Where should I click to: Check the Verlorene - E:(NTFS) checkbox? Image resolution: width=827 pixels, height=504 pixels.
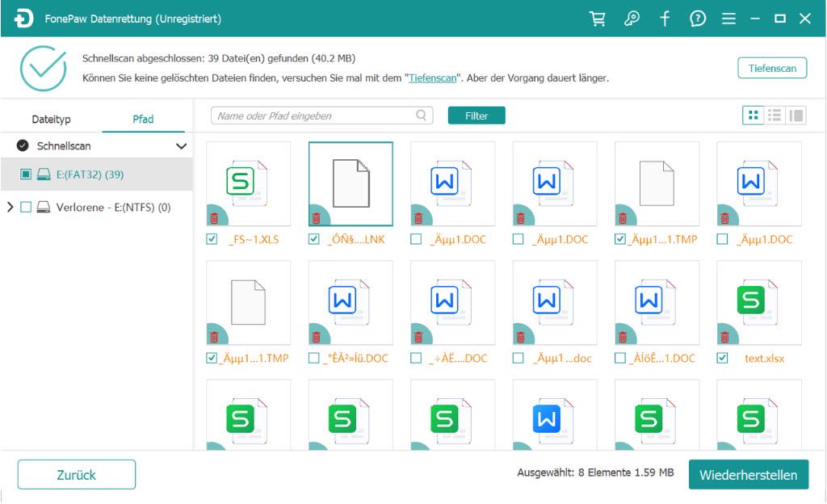click(x=26, y=208)
